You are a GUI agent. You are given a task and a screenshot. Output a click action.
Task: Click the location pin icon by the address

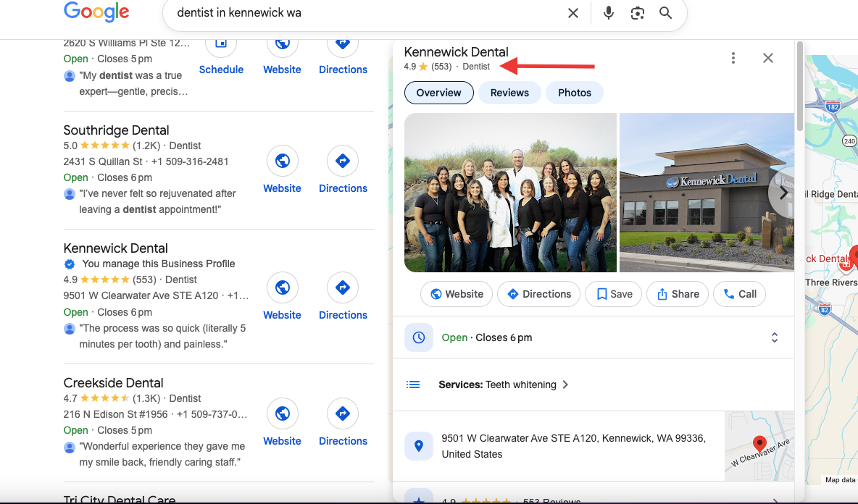pyautogui.click(x=419, y=445)
